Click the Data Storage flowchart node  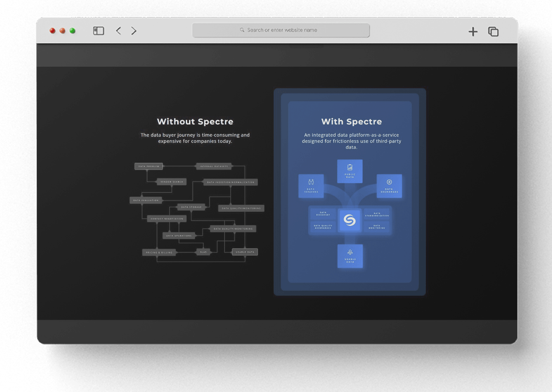point(191,207)
